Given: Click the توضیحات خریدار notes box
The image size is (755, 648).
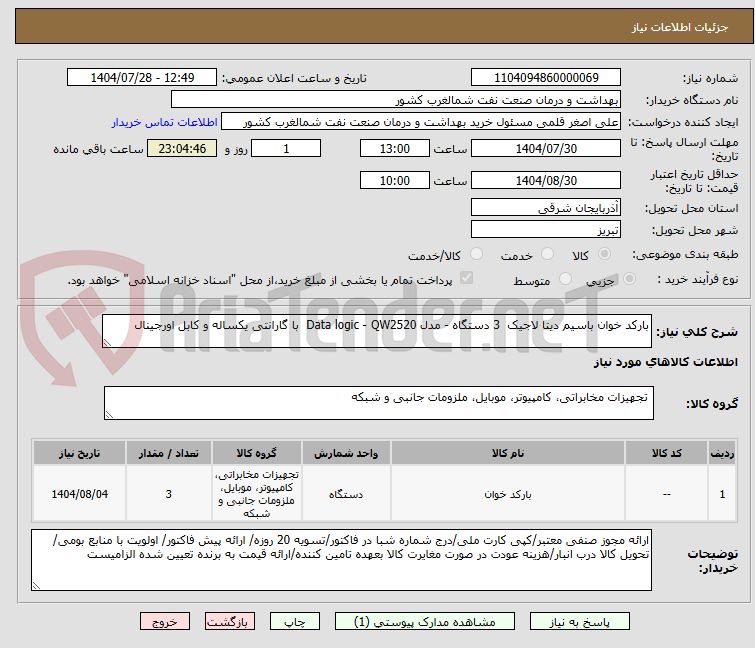Looking at the screenshot, I should click(x=341, y=560).
